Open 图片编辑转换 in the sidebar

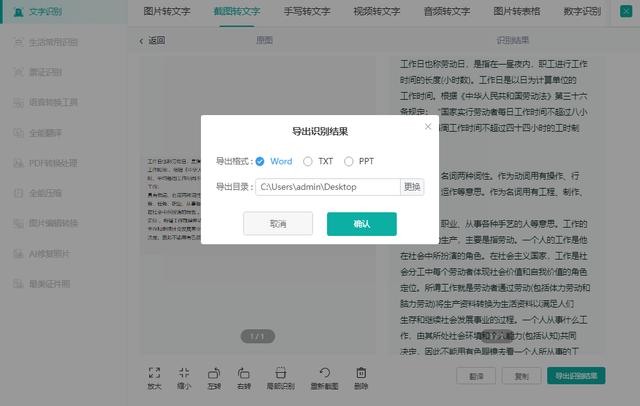pyautogui.click(x=46, y=223)
